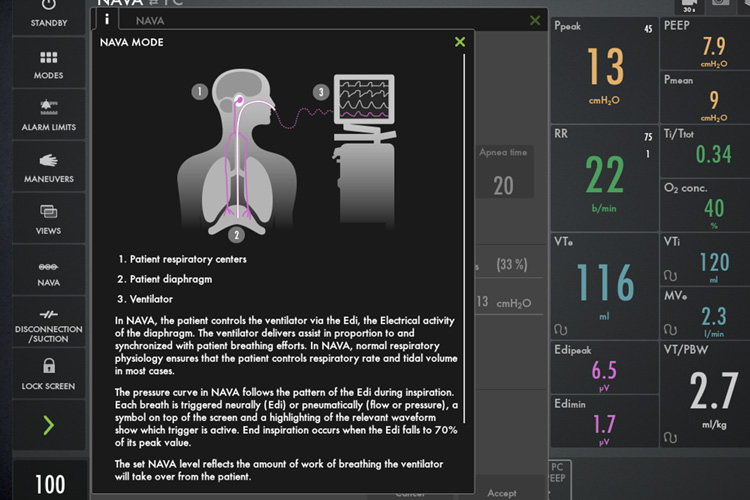750x500 pixels.
Task: Open the Modes grid menu
Action: click(x=48, y=65)
